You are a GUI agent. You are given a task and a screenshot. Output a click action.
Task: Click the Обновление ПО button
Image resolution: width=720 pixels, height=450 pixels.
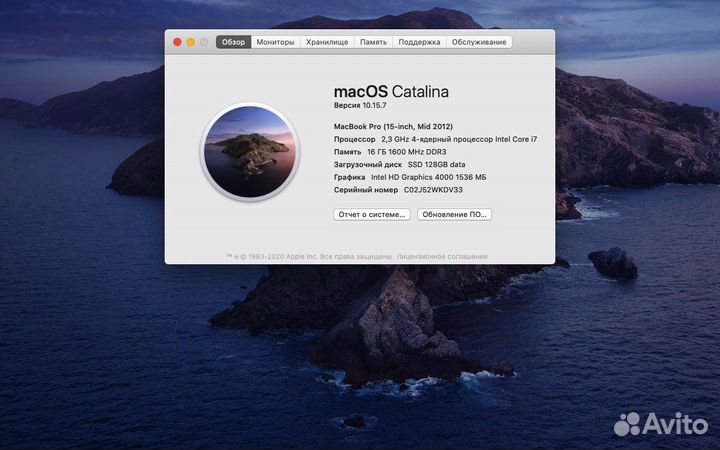coord(454,214)
